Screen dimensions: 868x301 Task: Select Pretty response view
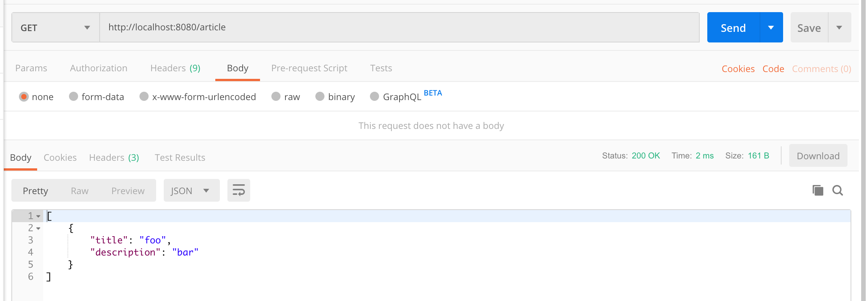35,191
